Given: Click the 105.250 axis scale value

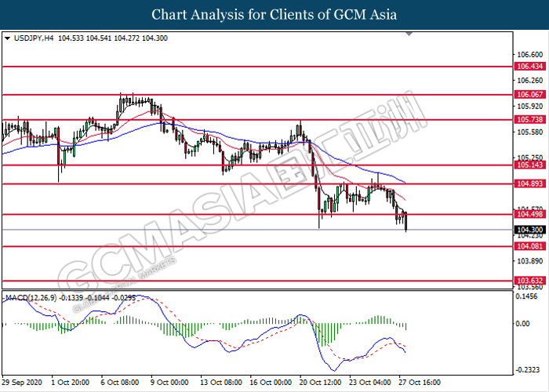Looking at the screenshot, I should (x=529, y=158).
